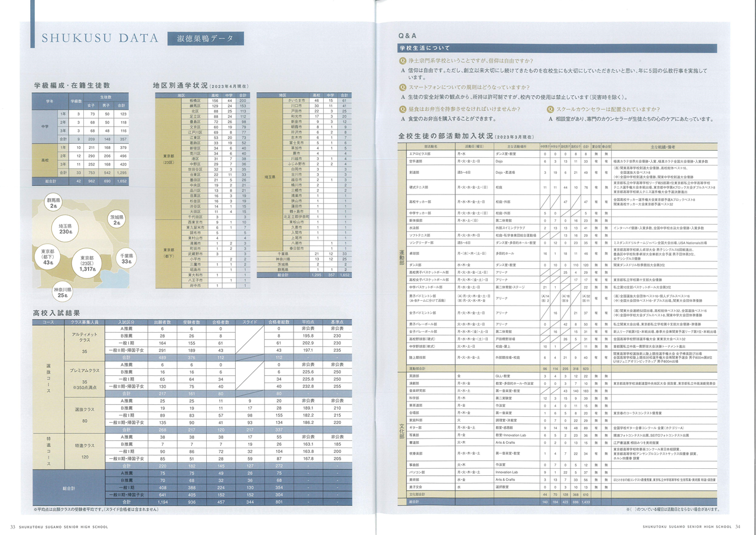Click the 豊島区 row label
The width and height of the screenshot is (756, 535).
coord(194,121)
